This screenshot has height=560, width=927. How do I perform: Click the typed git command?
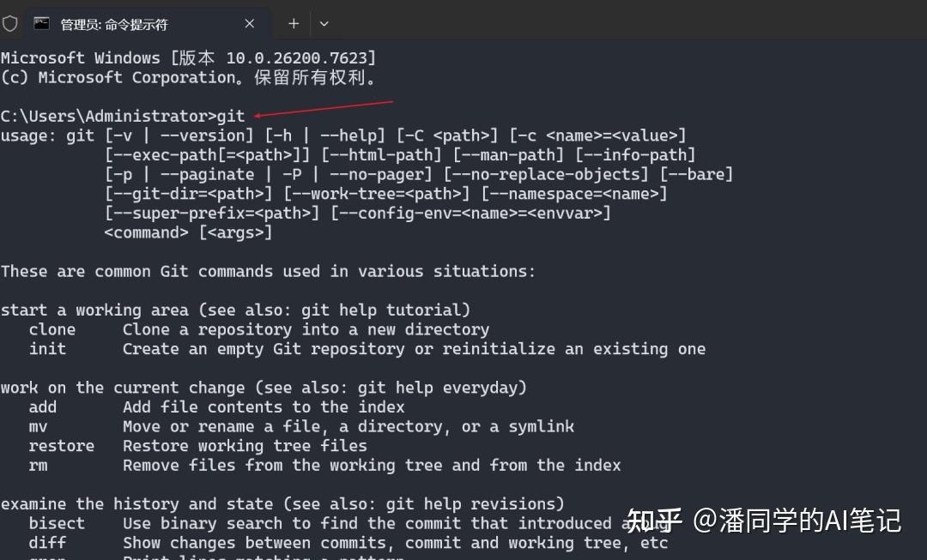[x=231, y=116]
